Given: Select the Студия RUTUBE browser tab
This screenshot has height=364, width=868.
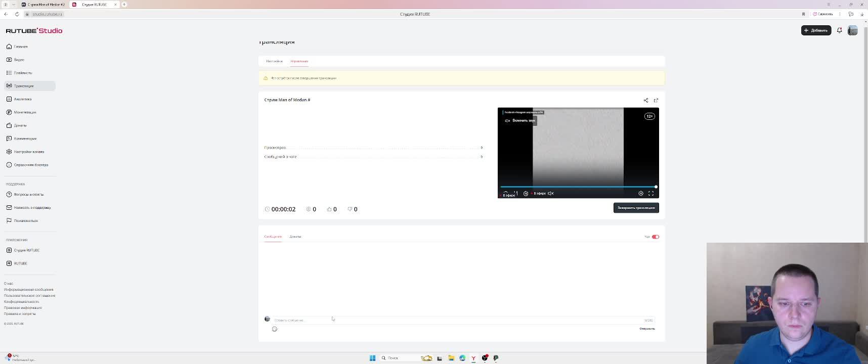Looking at the screenshot, I should tap(94, 5).
